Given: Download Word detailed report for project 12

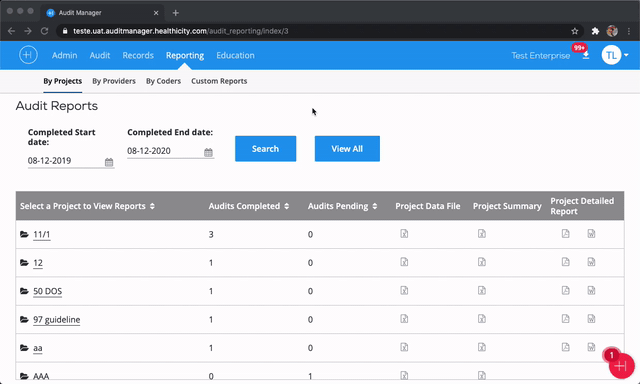Looking at the screenshot, I should (x=591, y=262).
